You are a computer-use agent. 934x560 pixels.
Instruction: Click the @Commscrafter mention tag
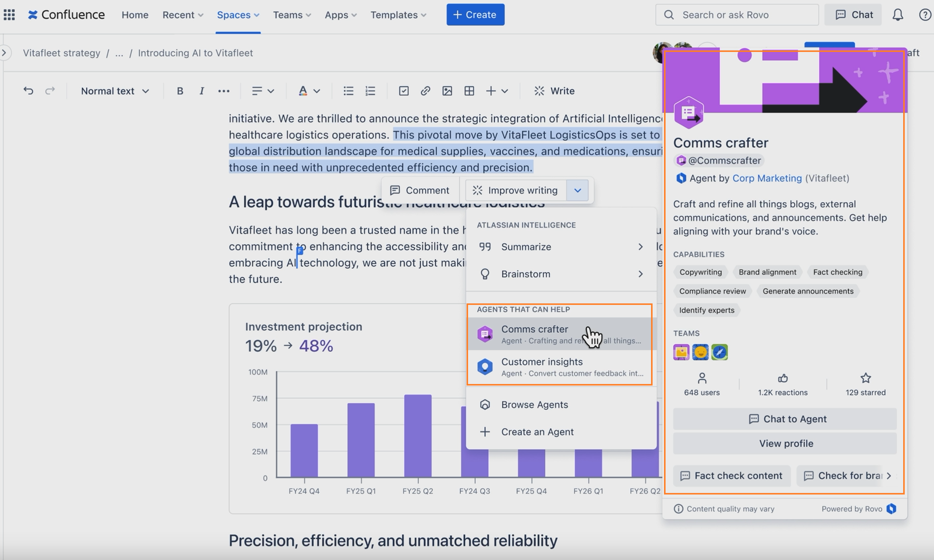(x=718, y=161)
